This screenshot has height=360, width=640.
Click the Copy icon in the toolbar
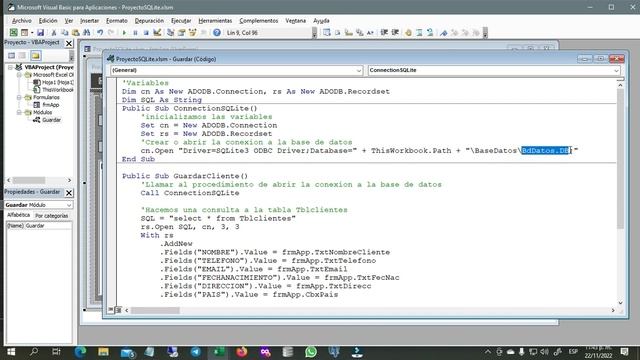[x=64, y=33]
